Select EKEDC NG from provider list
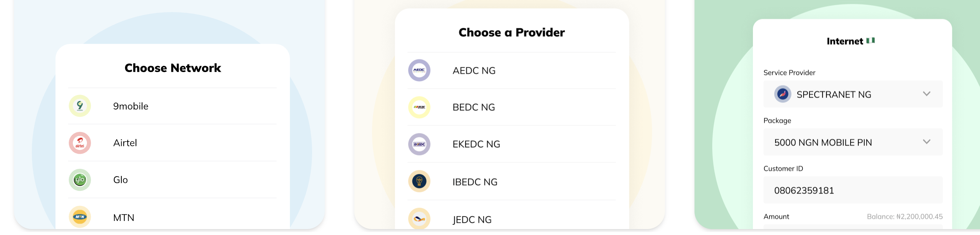The image size is (980, 235). (476, 144)
